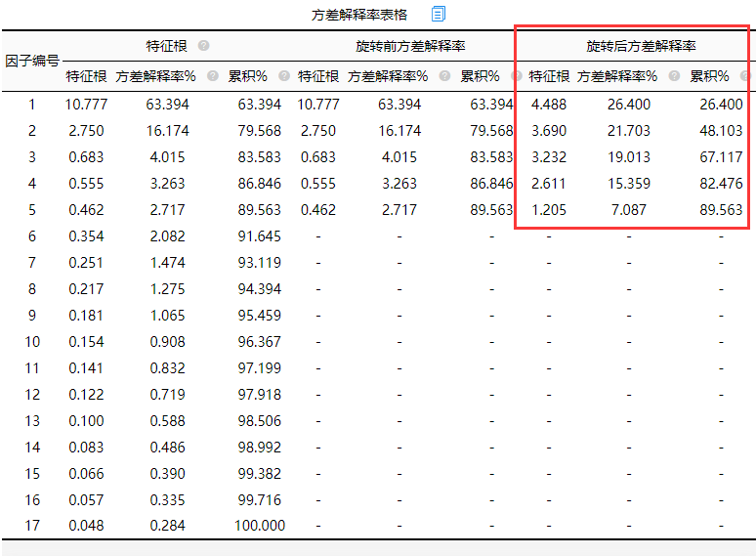Click eigenvalue 0.066 for factor 15
The image size is (756, 556).
86,474
